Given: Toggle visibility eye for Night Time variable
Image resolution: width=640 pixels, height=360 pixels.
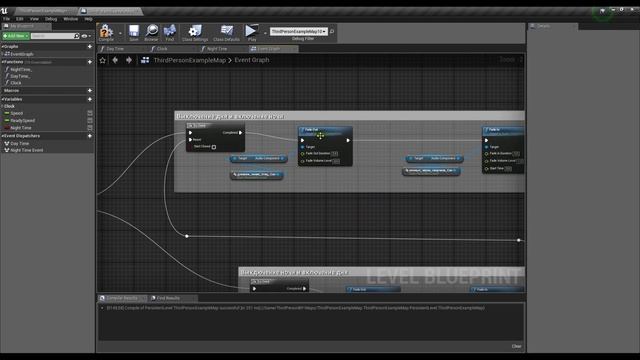Looking at the screenshot, I should pos(90,128).
